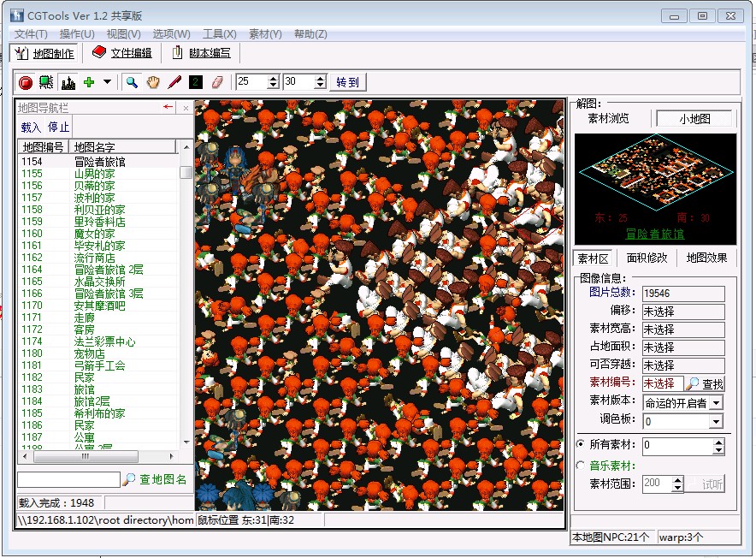Click the map name search field
756x558 pixels.
click(68, 479)
